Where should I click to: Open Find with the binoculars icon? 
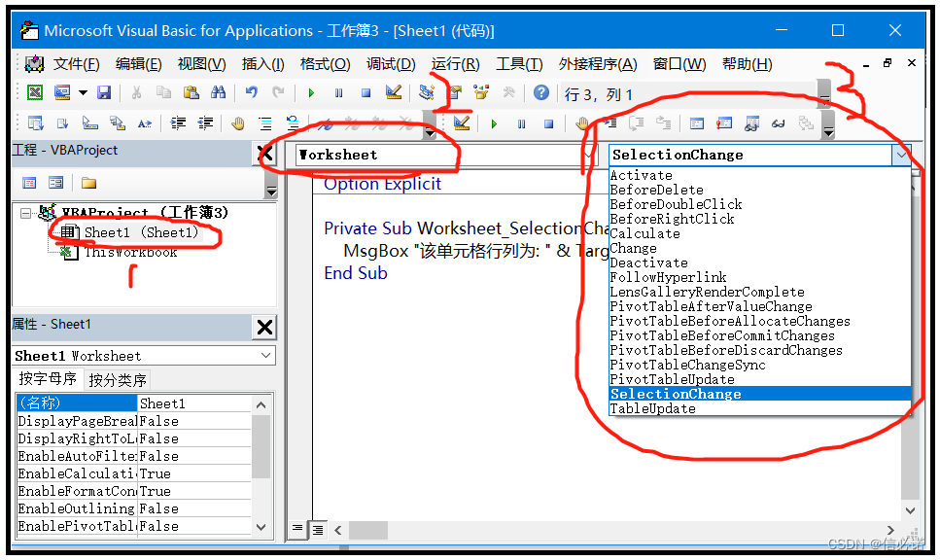click(218, 92)
